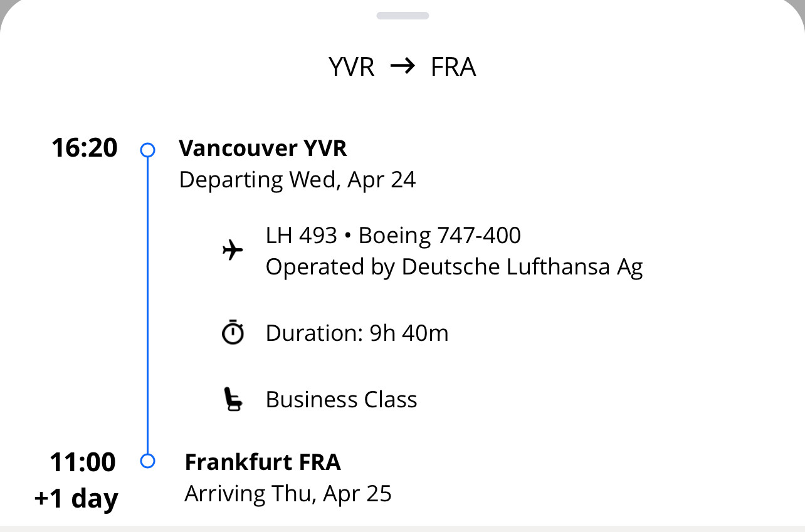Tap the Business Class label
This screenshot has height=532, width=805.
pyautogui.click(x=341, y=400)
